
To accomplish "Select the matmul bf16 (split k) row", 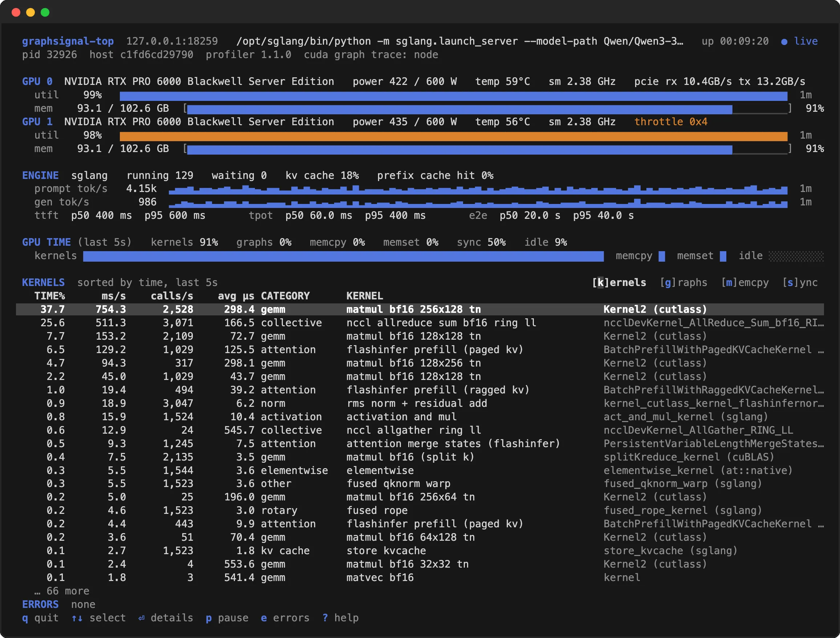I will point(420,457).
